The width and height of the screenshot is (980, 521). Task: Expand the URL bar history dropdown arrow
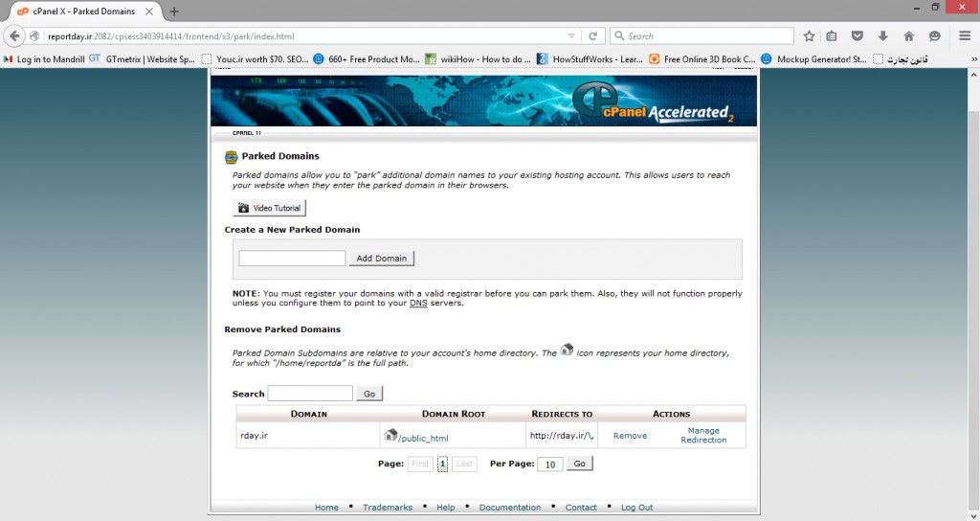point(571,36)
